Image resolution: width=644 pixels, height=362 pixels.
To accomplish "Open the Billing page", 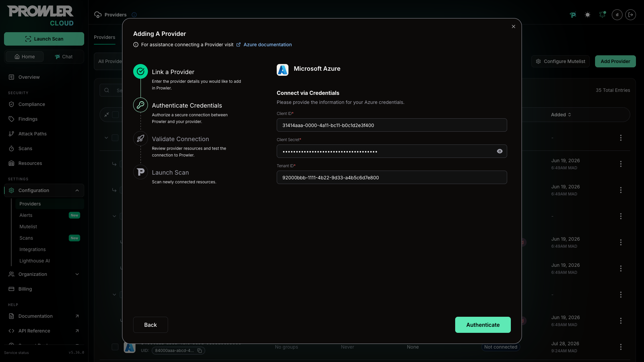I will click(44, 289).
